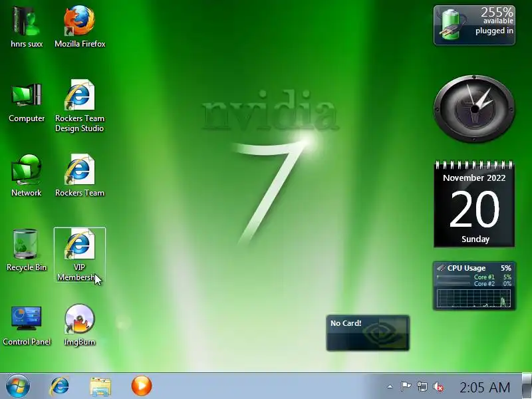Click the battery meter gadget
This screenshot has width=532, height=399.
[x=474, y=25]
